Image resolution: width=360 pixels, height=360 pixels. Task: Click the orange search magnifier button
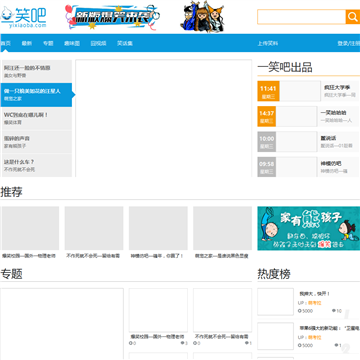353,17
